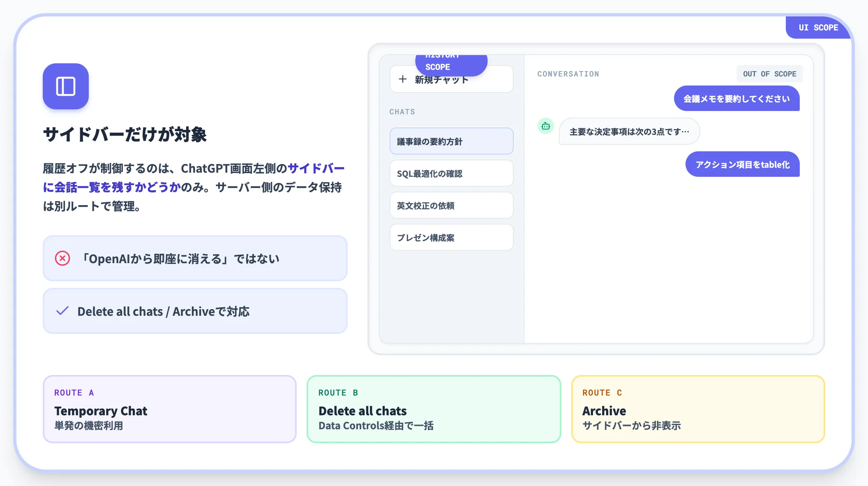The width and height of the screenshot is (868, 486).
Task: Start a new chat with 新規チャット
Action: pos(451,79)
